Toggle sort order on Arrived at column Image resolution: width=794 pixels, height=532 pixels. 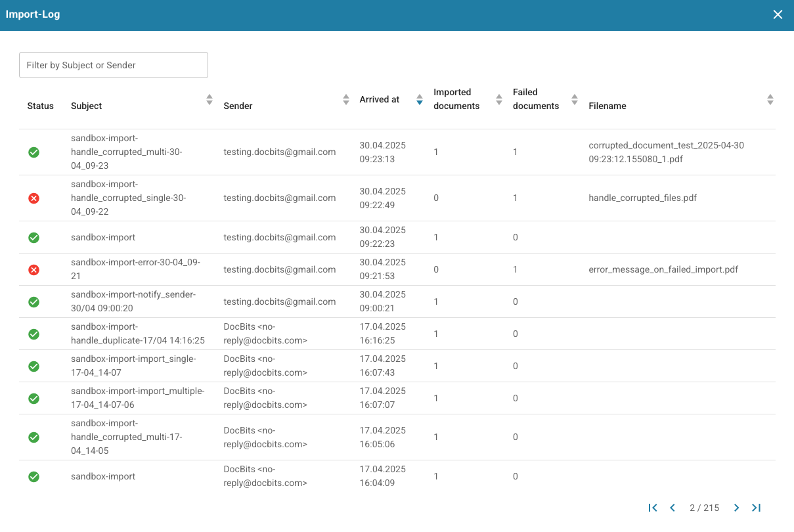[420, 100]
